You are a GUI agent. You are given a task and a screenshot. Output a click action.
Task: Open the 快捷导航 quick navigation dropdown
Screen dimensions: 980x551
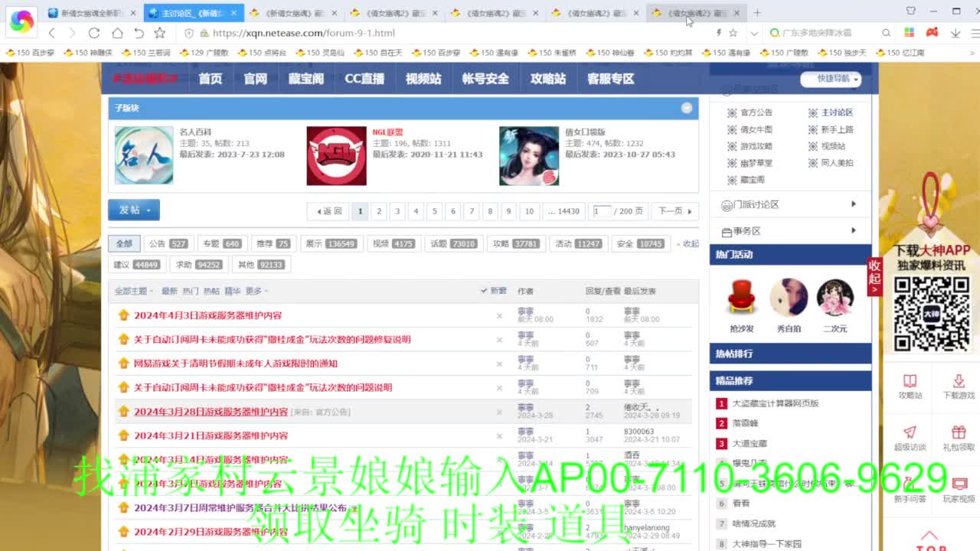832,79
